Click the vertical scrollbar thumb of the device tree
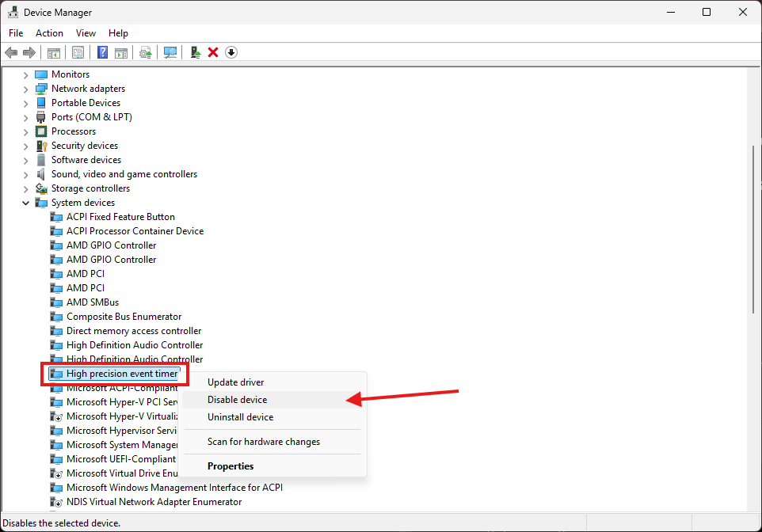 click(x=754, y=228)
